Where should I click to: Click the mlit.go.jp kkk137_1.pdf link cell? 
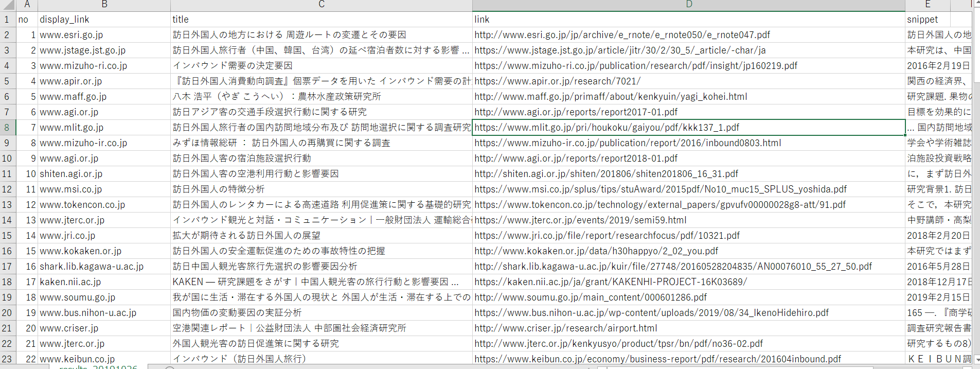click(x=689, y=128)
